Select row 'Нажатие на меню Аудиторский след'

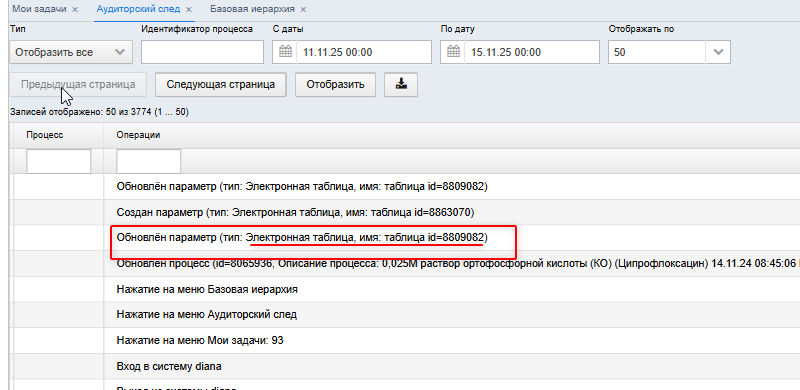406,315
